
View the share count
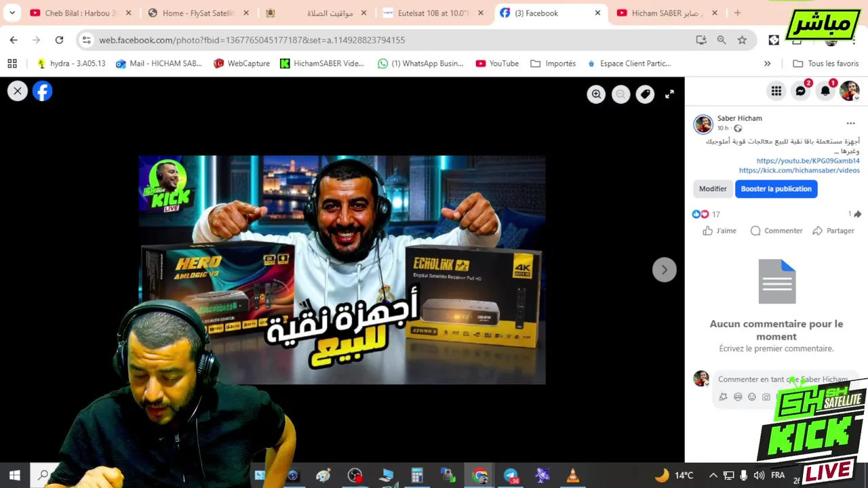854,214
